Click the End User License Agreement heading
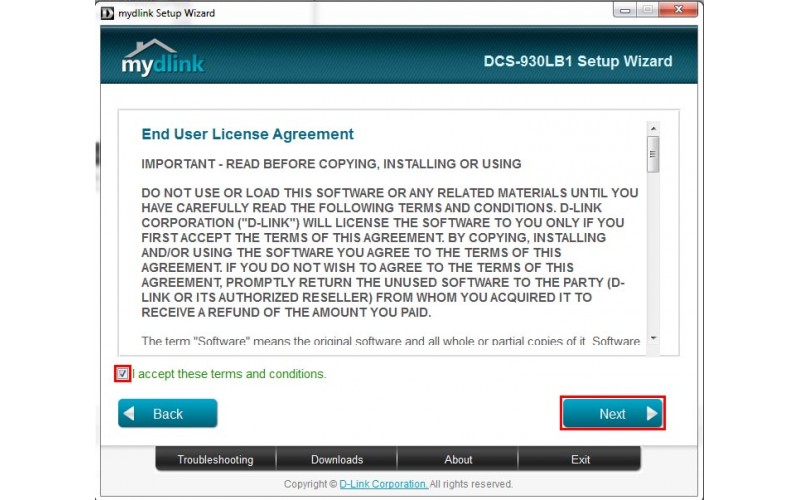Image resolution: width=800 pixels, height=500 pixels. 247,134
